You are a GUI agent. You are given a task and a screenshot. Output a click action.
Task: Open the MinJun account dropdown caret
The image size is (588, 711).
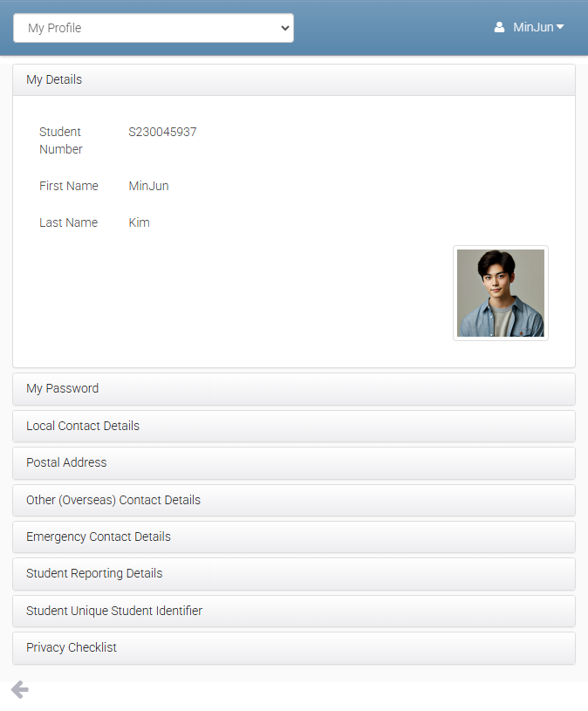tap(560, 27)
